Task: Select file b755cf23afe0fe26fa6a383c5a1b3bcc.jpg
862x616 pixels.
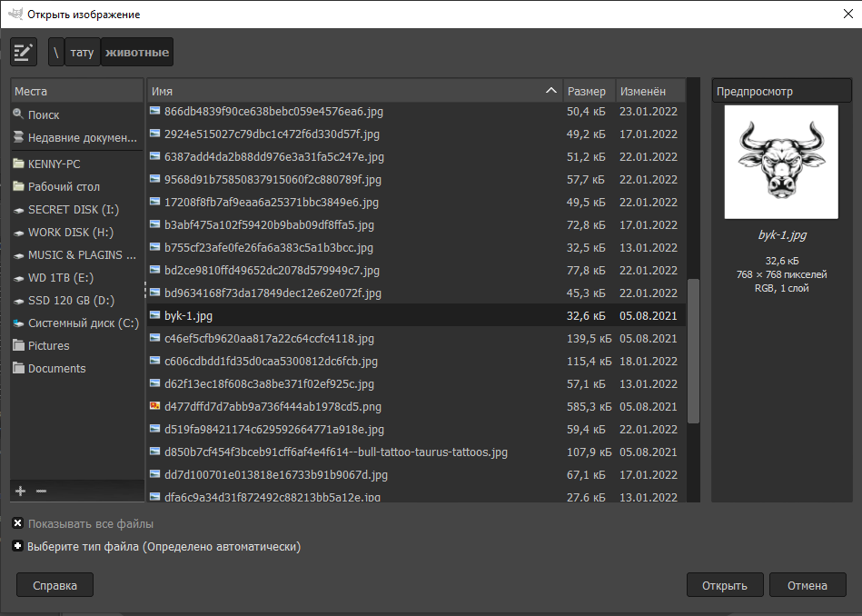Action: click(x=416, y=247)
